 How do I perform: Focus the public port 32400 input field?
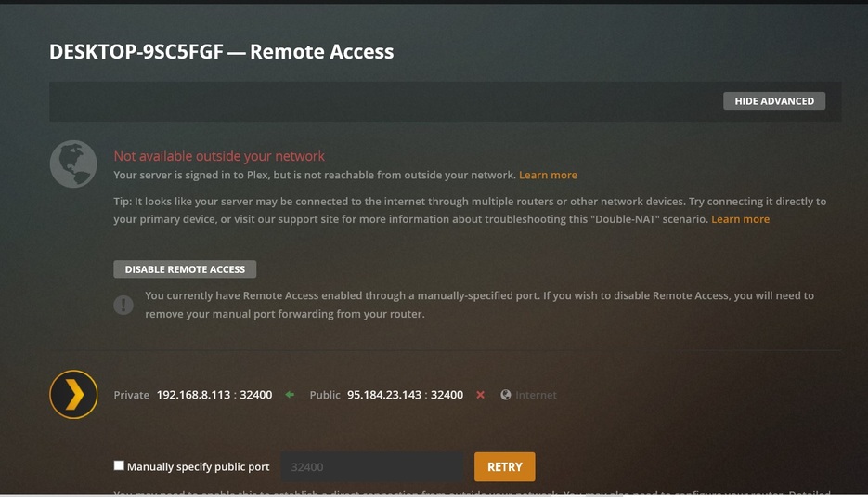(x=371, y=466)
